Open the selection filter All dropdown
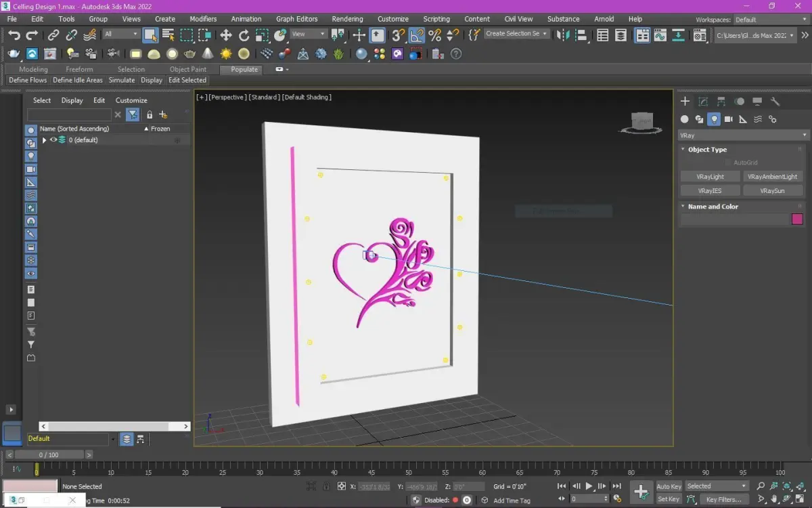The image size is (812, 508). [x=121, y=34]
